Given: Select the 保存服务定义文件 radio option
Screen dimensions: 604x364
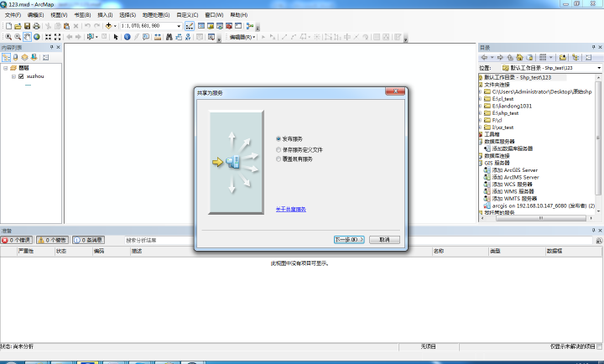Looking at the screenshot, I should click(x=279, y=149).
